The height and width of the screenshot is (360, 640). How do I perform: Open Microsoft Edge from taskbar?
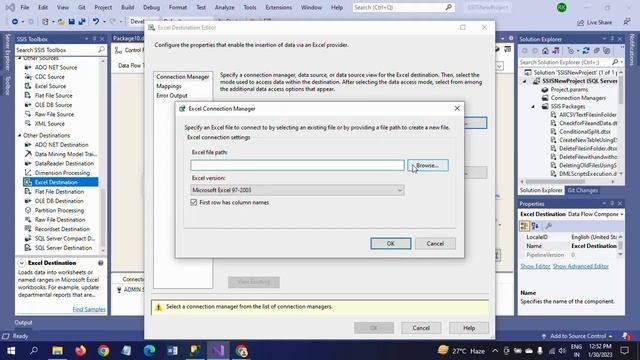149,351
